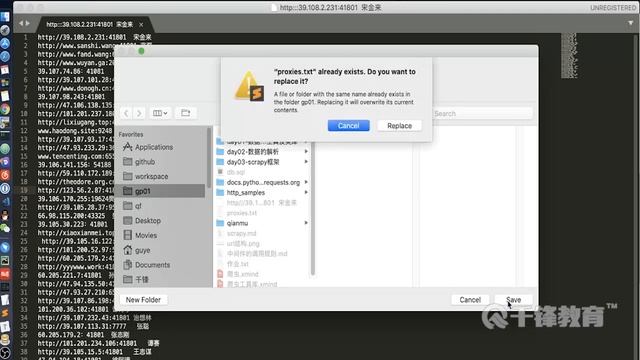Click line 38 text http://39.105.15.5:41801
Image resolution: width=640 pixels, height=360 pixels.
[x=80, y=351]
